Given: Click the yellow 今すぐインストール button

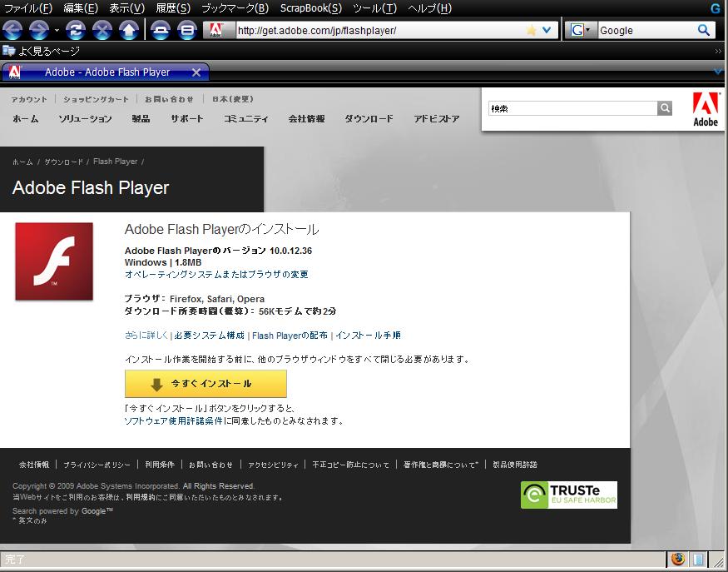Looking at the screenshot, I should point(206,383).
